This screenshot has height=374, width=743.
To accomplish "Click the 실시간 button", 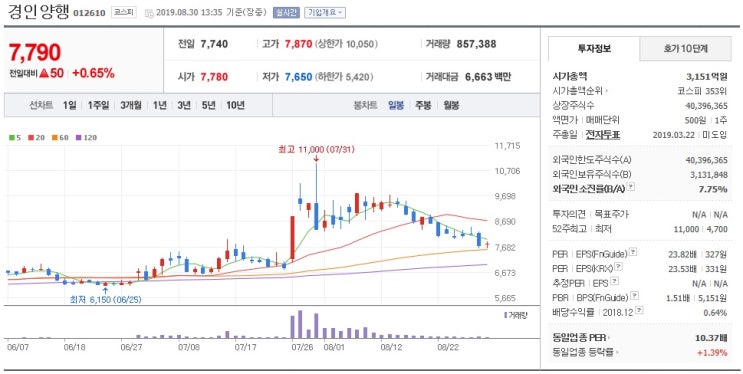I will [286, 12].
